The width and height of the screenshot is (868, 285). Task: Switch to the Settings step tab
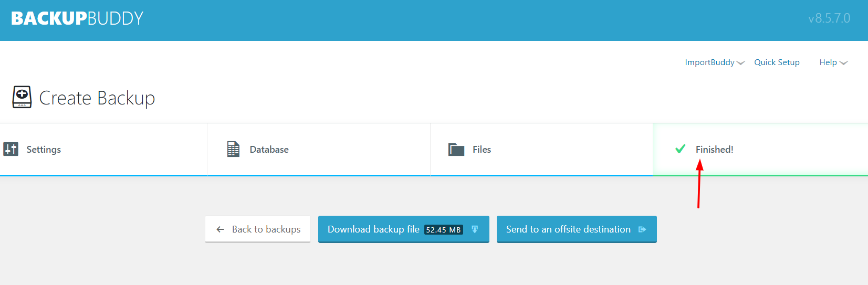(103, 150)
